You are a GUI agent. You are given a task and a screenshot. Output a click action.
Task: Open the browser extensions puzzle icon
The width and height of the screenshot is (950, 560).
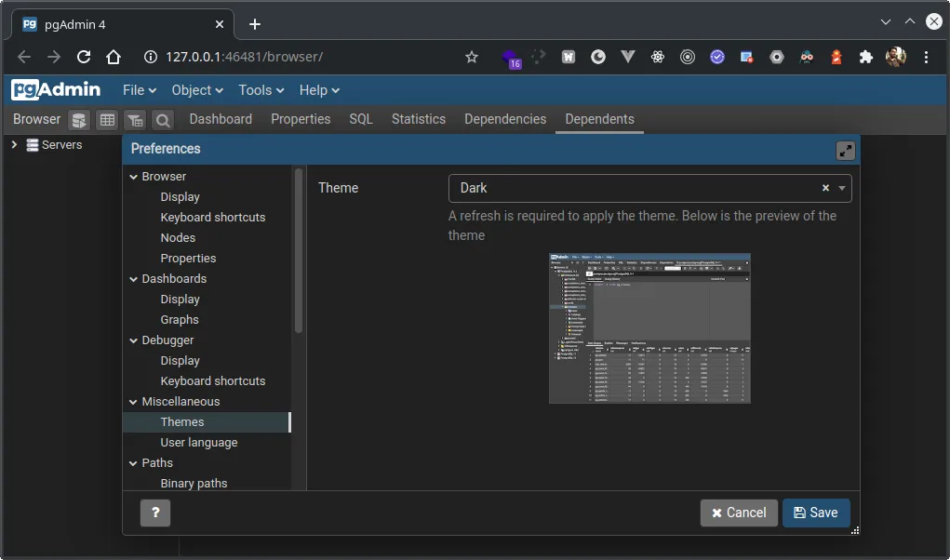[x=865, y=57]
